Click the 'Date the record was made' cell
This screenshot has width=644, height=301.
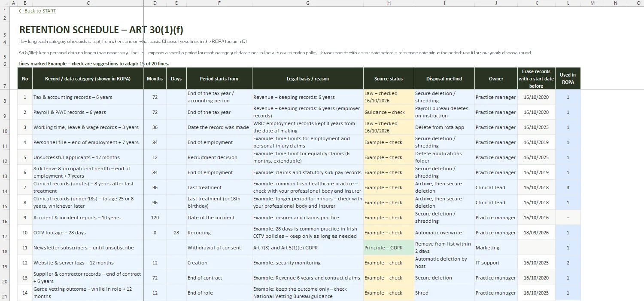tap(219, 127)
